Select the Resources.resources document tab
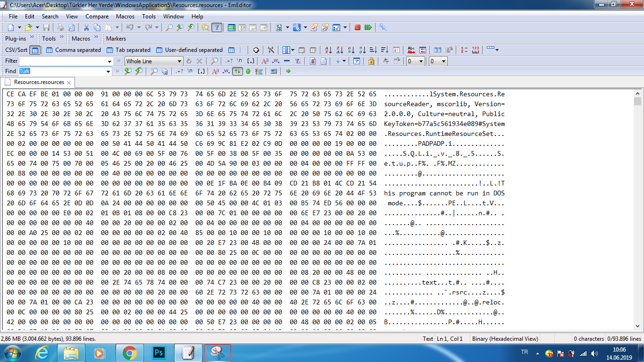 click(x=39, y=82)
